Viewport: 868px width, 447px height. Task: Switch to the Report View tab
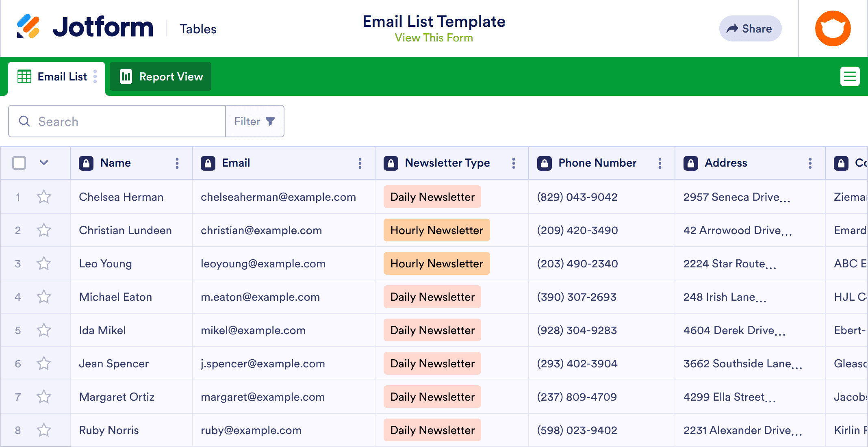pyautogui.click(x=171, y=76)
